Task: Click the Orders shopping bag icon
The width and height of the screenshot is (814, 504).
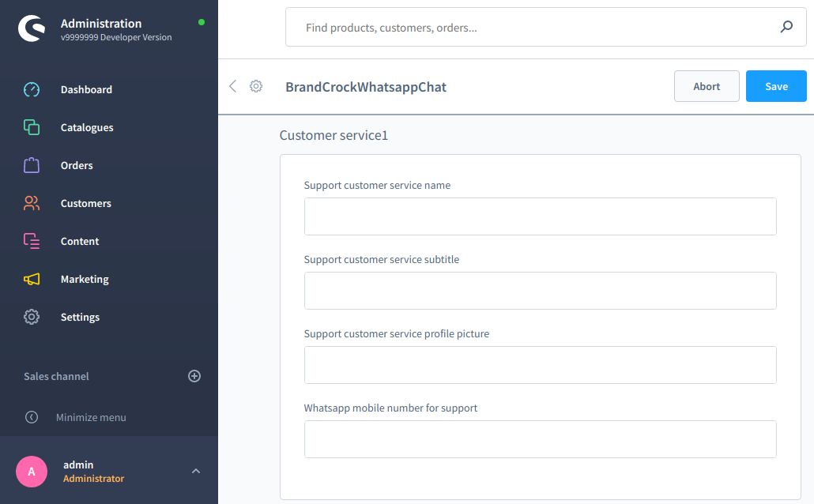Action: click(x=32, y=165)
